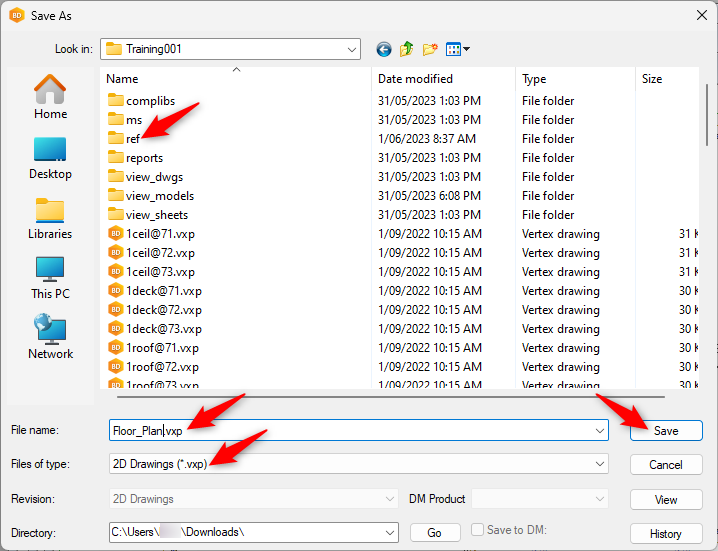Expand the Directory path dropdown
718x551 pixels.
pos(390,533)
